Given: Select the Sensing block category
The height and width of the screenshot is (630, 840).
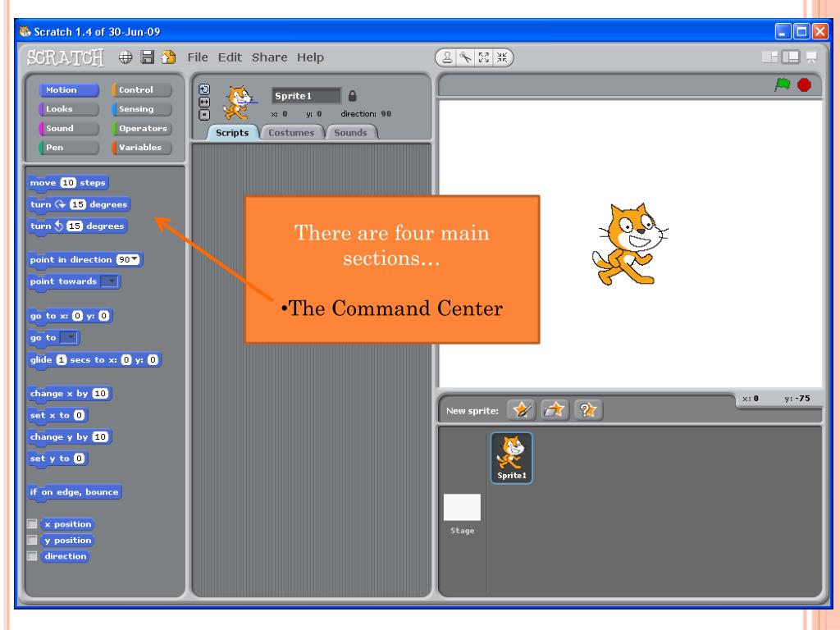Looking at the screenshot, I should coord(141,109).
